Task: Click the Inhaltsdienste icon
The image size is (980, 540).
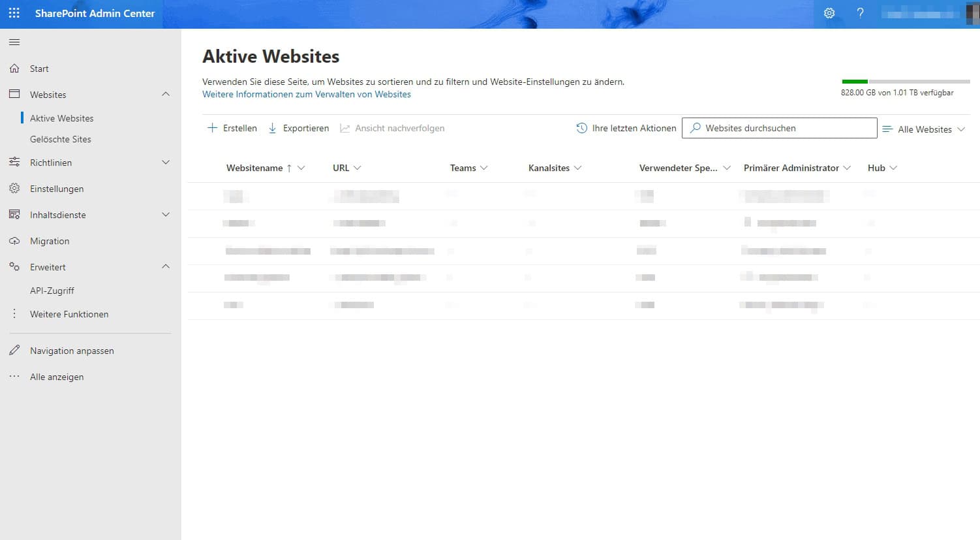Action: (x=14, y=214)
